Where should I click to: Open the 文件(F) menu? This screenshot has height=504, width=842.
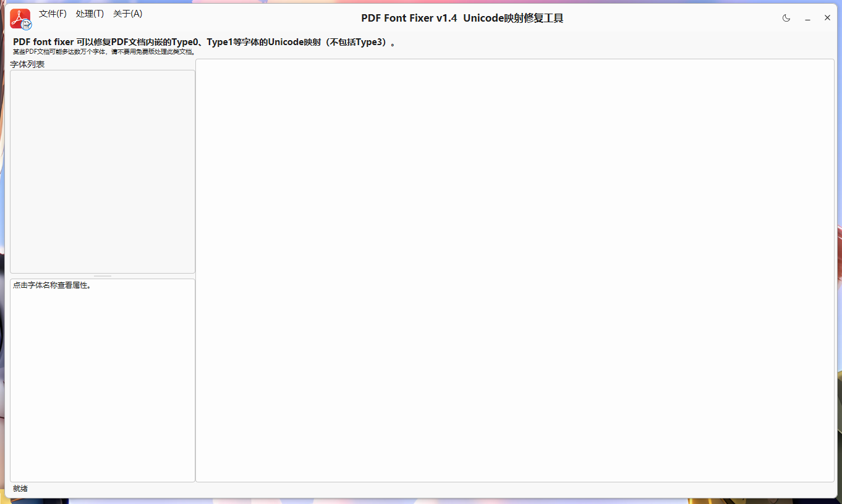(x=53, y=13)
